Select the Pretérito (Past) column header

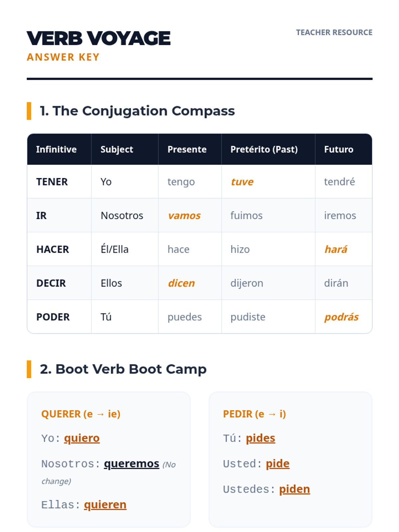[264, 150]
